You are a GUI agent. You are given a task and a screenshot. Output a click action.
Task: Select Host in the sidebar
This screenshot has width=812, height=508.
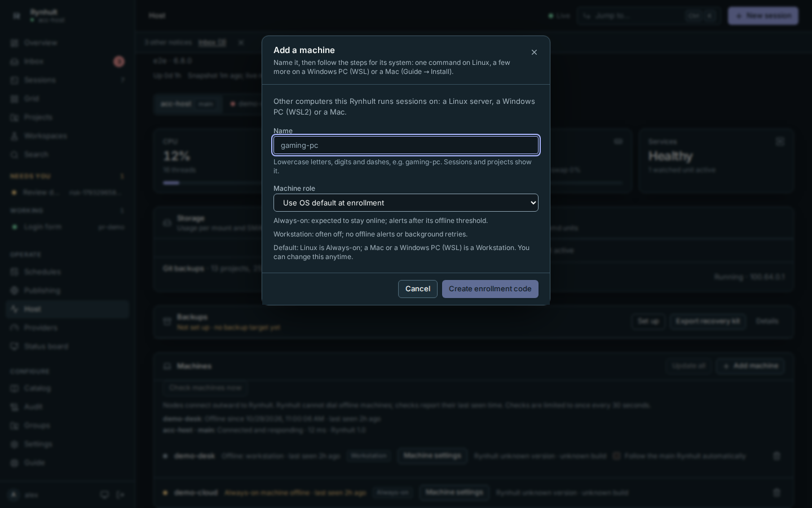point(68,309)
